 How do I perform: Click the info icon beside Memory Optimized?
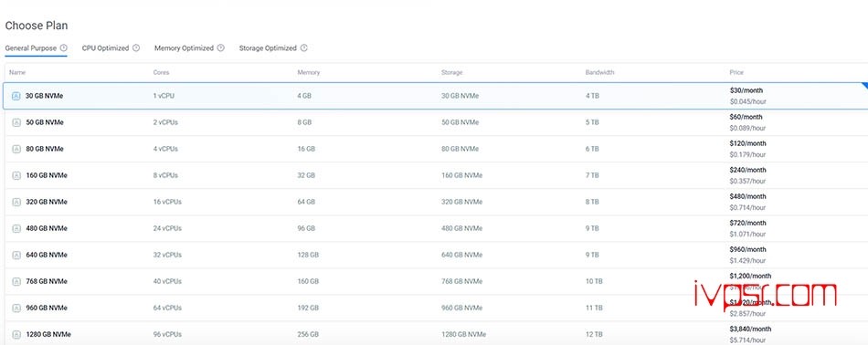coord(220,48)
